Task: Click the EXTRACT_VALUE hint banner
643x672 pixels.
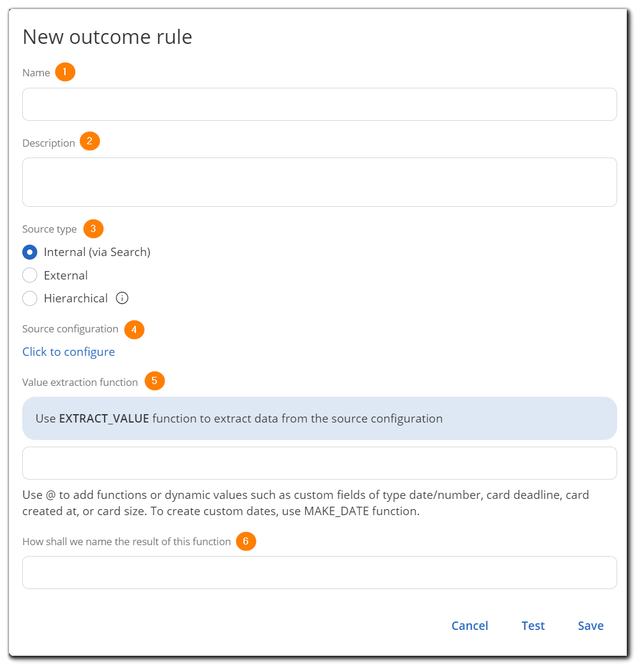Action: coord(320,418)
